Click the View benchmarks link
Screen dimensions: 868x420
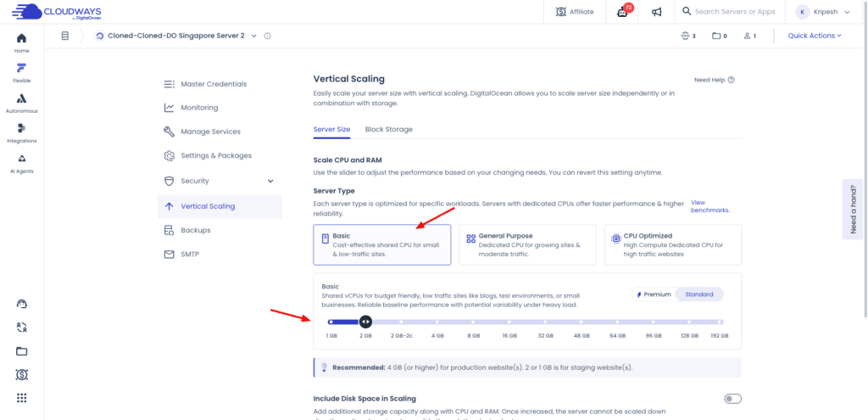click(x=710, y=206)
